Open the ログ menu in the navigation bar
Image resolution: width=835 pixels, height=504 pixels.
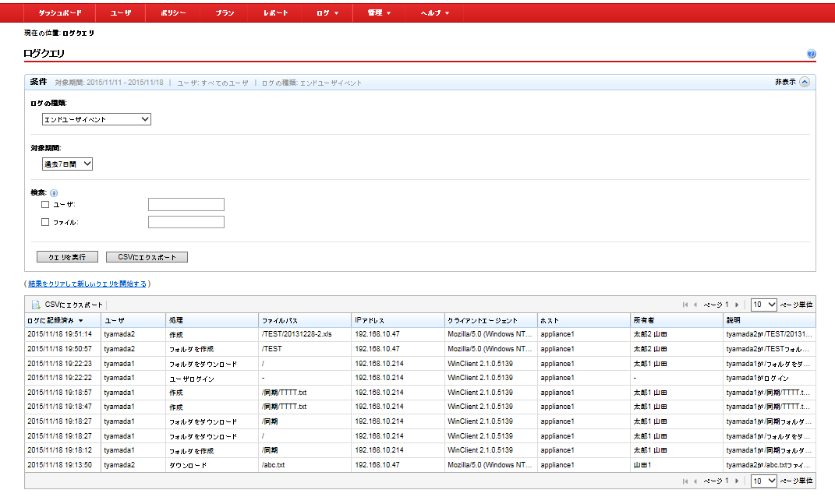[x=327, y=13]
